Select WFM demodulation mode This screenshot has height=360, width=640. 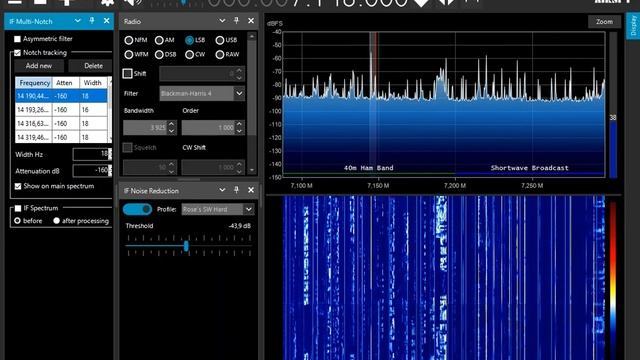[x=129, y=54]
